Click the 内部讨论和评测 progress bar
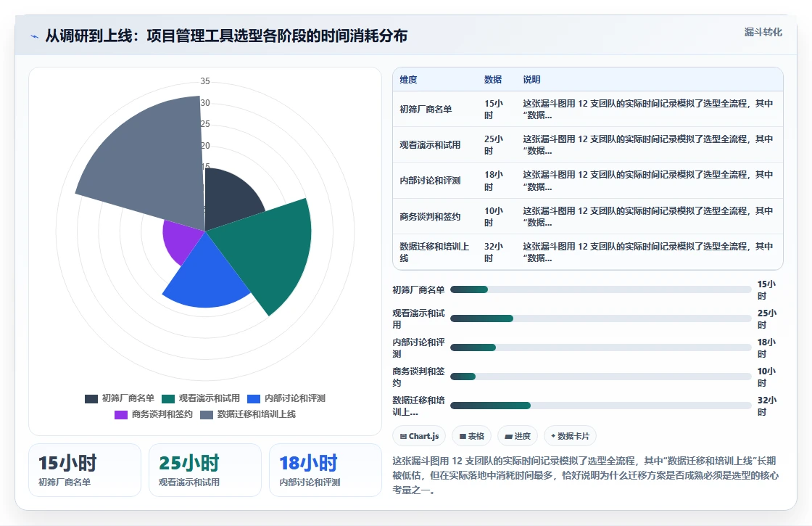This screenshot has width=812, height=526. [x=601, y=348]
